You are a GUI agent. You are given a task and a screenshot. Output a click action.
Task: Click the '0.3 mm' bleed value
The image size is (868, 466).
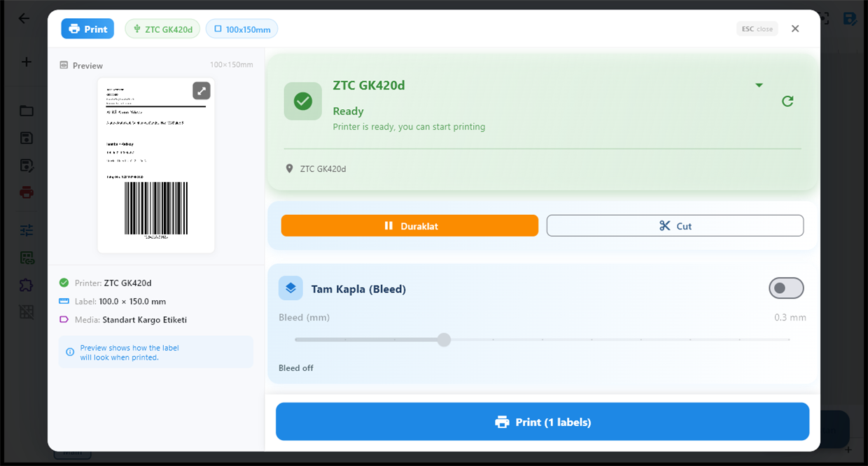(x=790, y=318)
